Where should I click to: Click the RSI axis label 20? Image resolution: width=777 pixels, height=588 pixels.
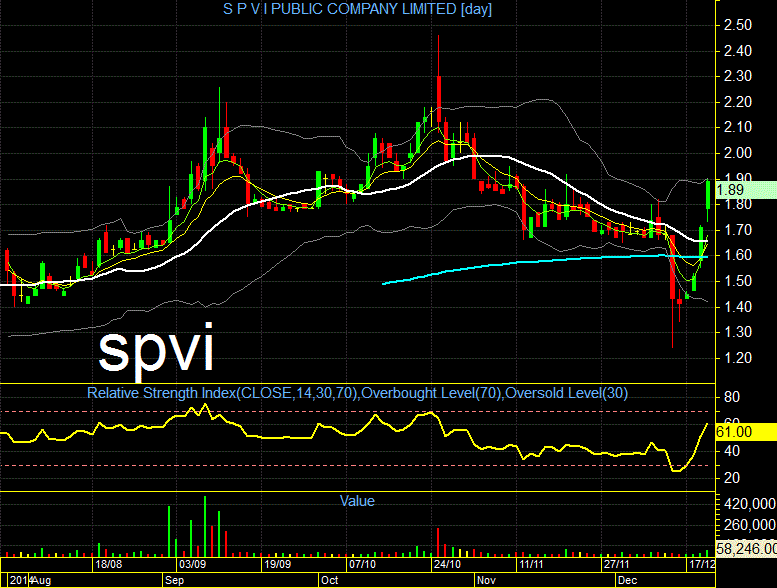pos(732,478)
